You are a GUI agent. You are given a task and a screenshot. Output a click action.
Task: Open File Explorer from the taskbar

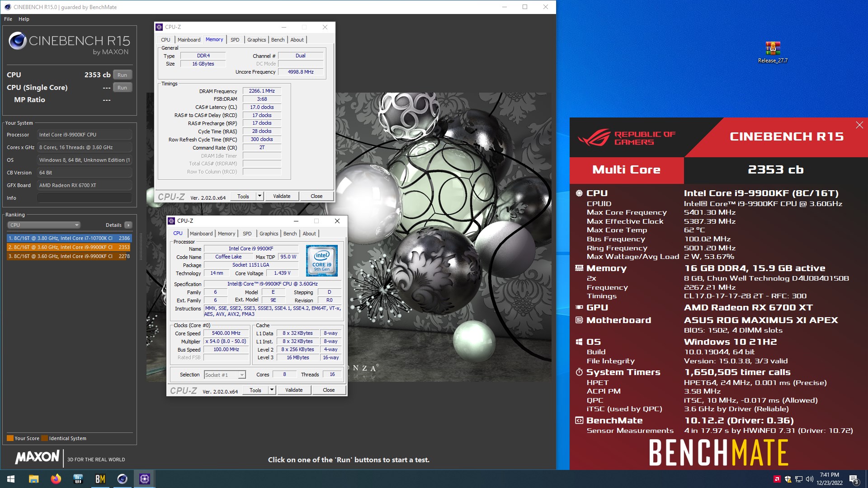point(33,479)
